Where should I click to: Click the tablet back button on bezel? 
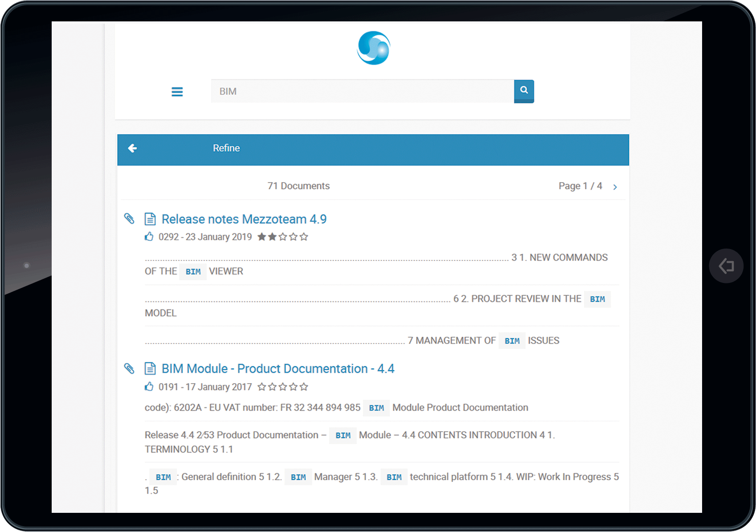click(726, 266)
